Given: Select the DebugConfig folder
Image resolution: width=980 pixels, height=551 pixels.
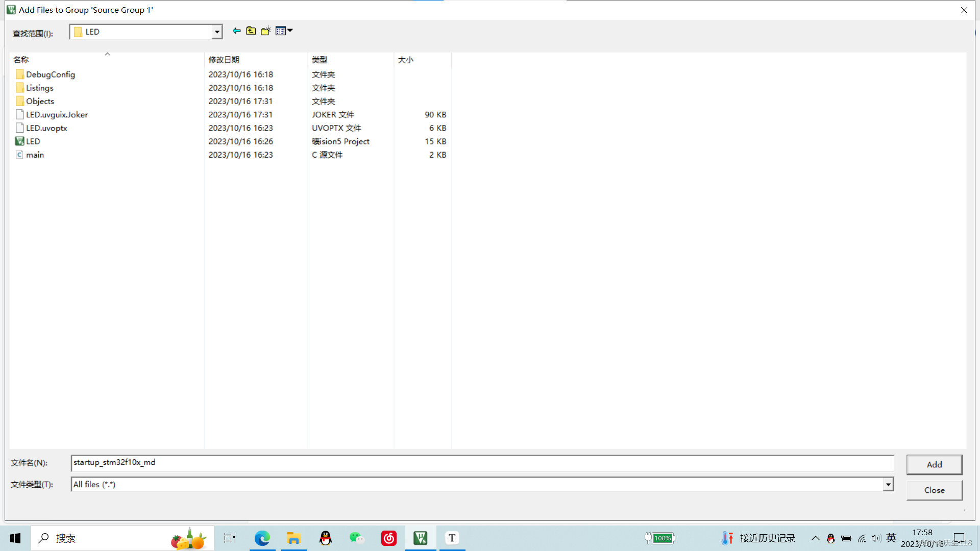Looking at the screenshot, I should (x=50, y=74).
